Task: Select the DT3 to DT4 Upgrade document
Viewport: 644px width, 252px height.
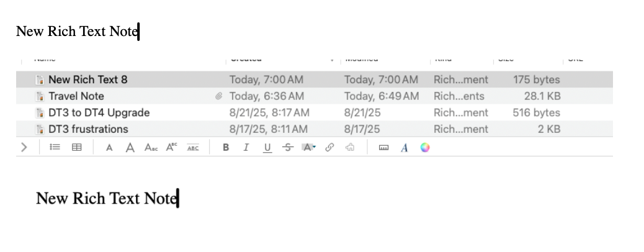Action: 99,113
